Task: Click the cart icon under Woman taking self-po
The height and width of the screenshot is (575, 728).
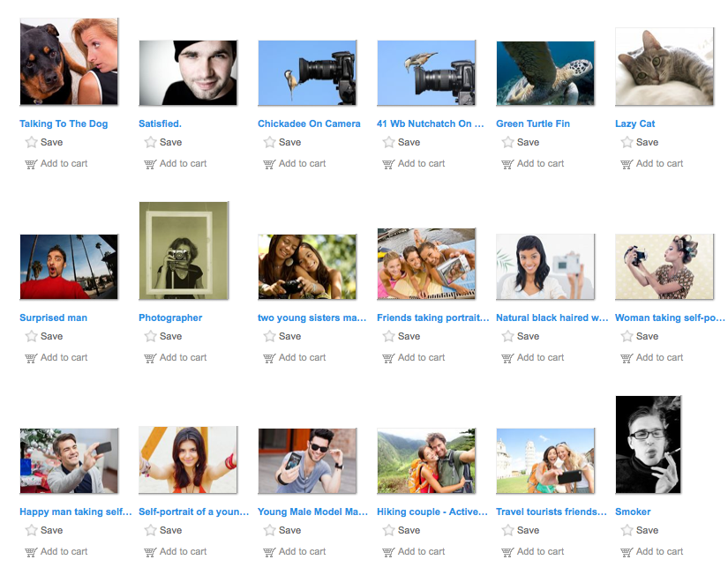Action: pos(627,358)
